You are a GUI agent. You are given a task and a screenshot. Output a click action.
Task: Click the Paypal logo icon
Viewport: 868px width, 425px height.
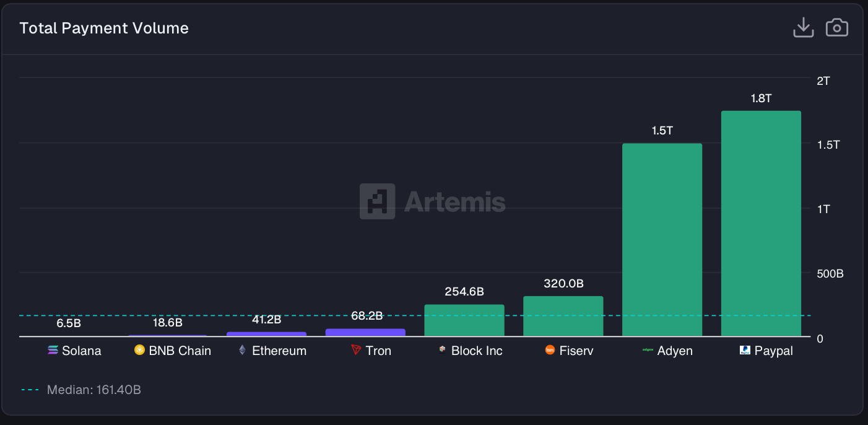745,351
